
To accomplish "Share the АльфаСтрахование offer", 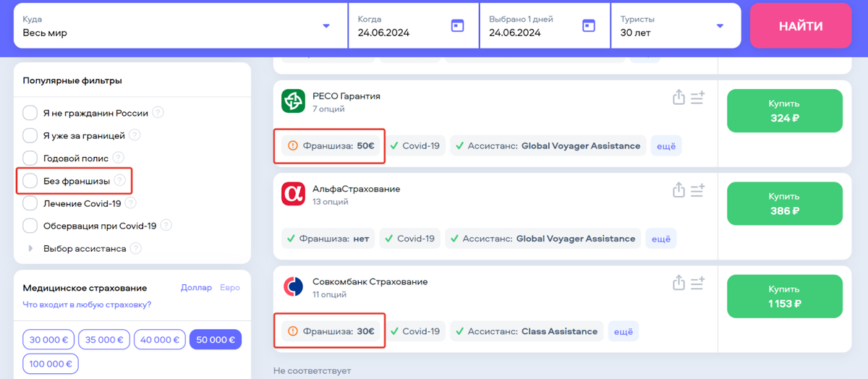I will point(678,189).
